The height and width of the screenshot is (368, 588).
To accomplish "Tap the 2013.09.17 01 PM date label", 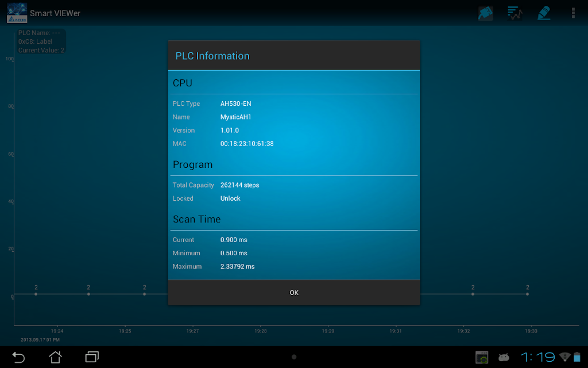I will tap(40, 340).
